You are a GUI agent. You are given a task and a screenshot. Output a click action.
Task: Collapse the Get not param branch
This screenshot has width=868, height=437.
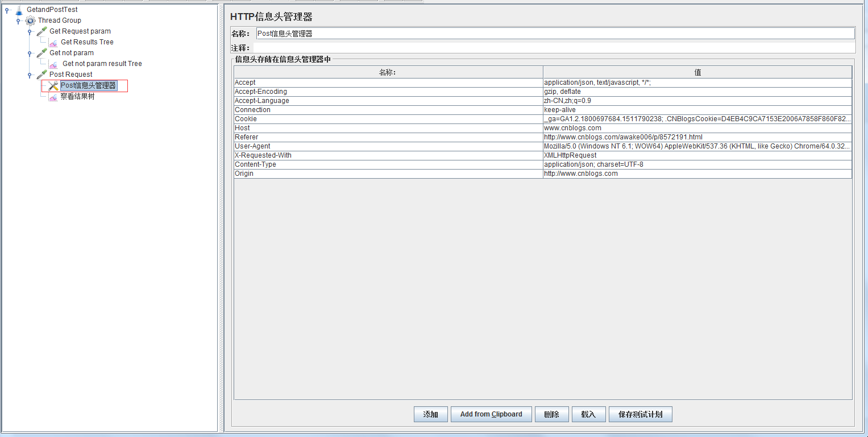28,52
